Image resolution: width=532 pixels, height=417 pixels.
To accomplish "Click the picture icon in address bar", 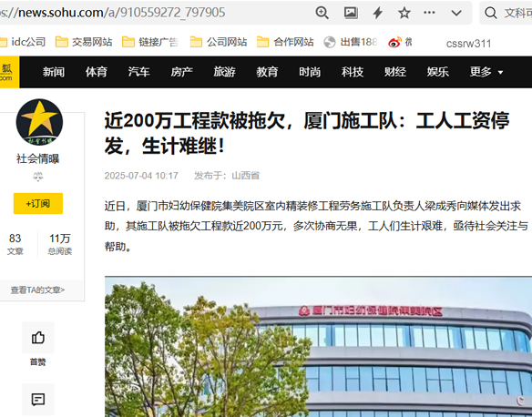I will click(x=351, y=13).
